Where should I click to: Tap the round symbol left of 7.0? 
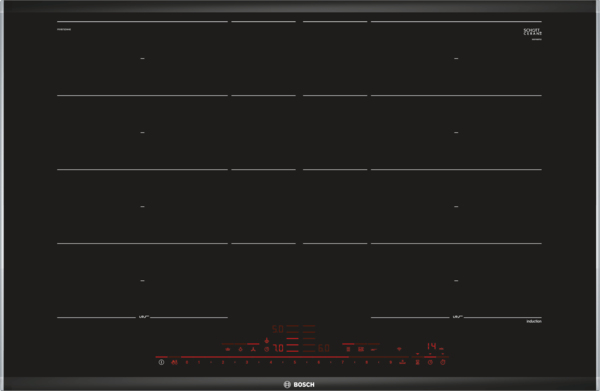(267, 349)
